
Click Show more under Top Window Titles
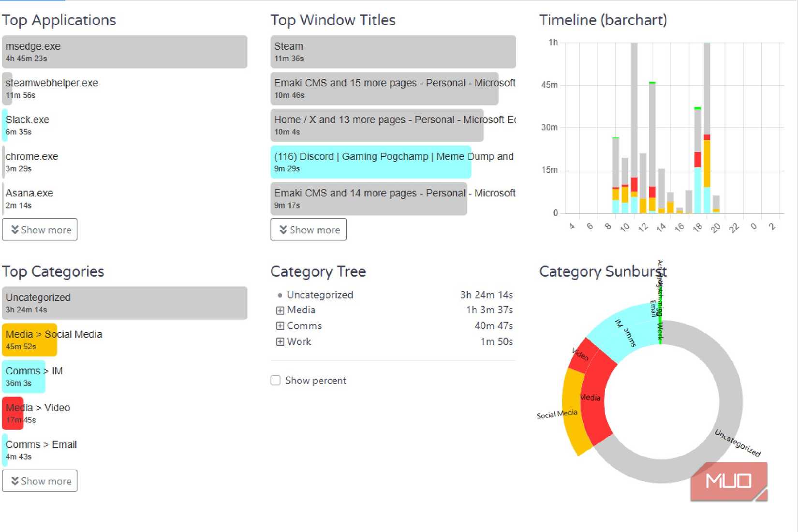(308, 229)
